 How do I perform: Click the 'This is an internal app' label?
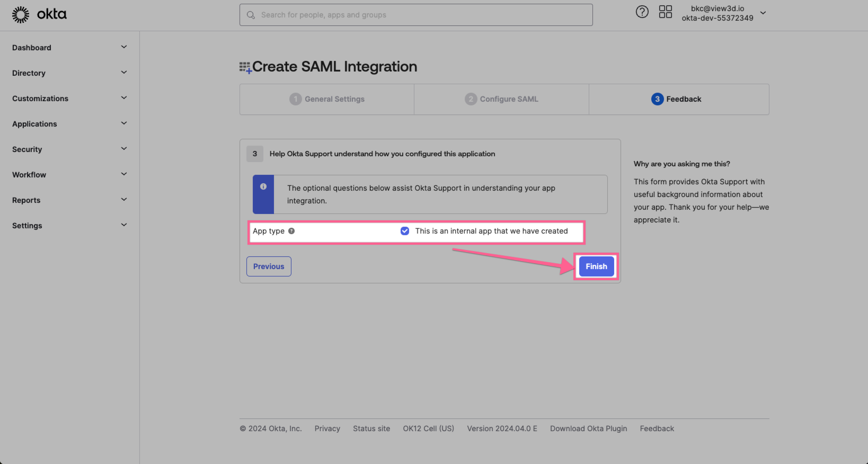coord(491,231)
